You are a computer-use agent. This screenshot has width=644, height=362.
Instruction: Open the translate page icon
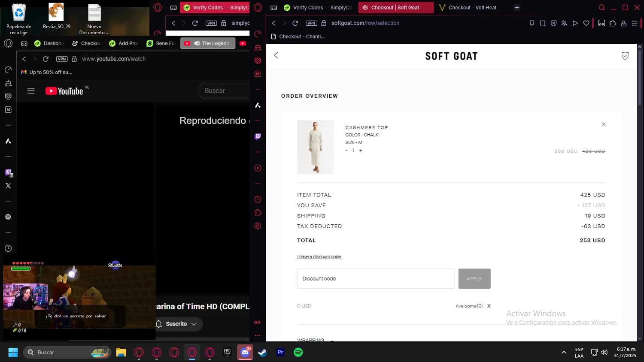564,23
